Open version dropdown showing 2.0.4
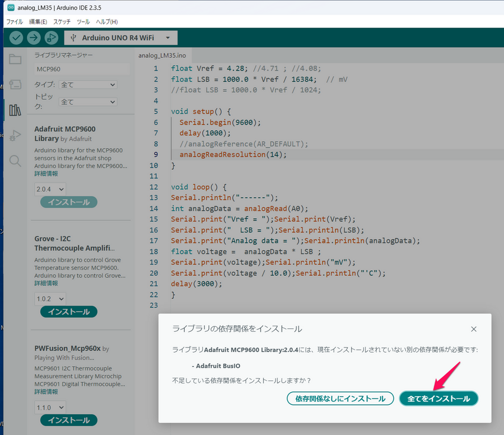This screenshot has width=504, height=435. (50, 189)
